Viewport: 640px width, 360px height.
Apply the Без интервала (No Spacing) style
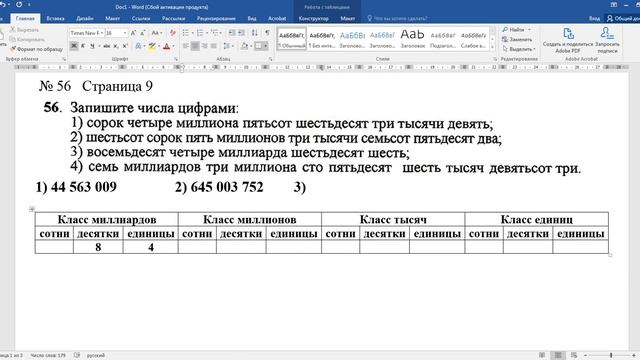322,39
